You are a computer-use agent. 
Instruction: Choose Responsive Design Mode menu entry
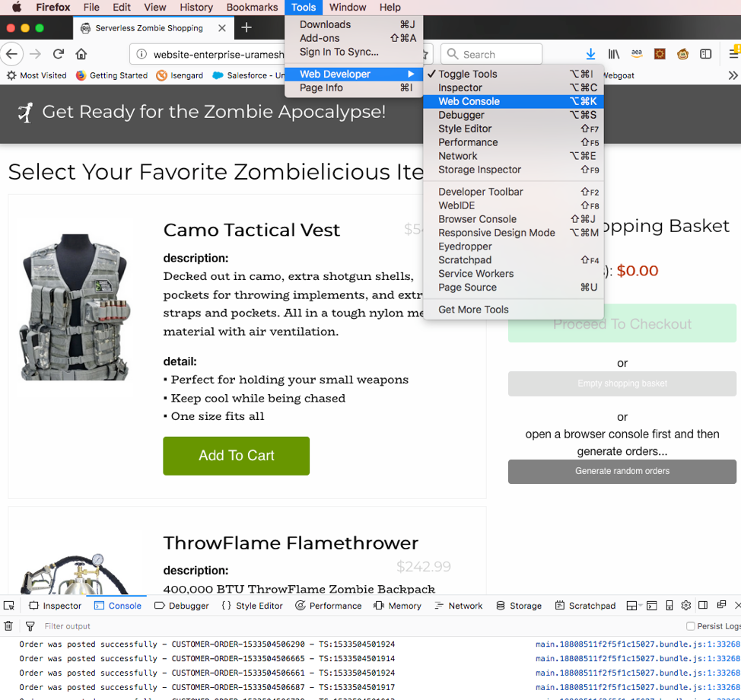click(514, 233)
